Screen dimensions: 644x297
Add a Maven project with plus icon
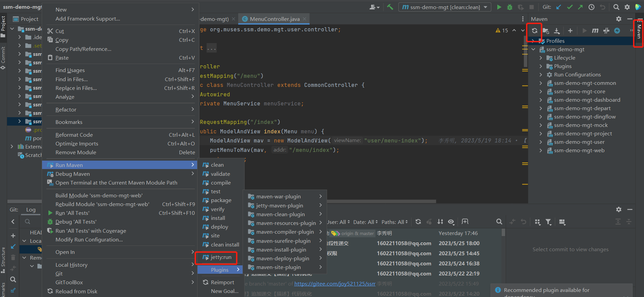point(570,31)
